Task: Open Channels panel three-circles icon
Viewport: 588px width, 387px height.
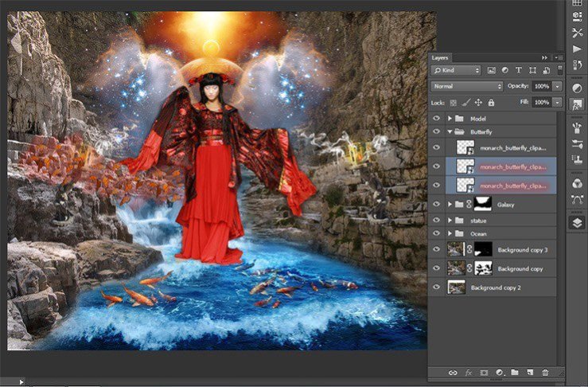Action: click(577, 183)
